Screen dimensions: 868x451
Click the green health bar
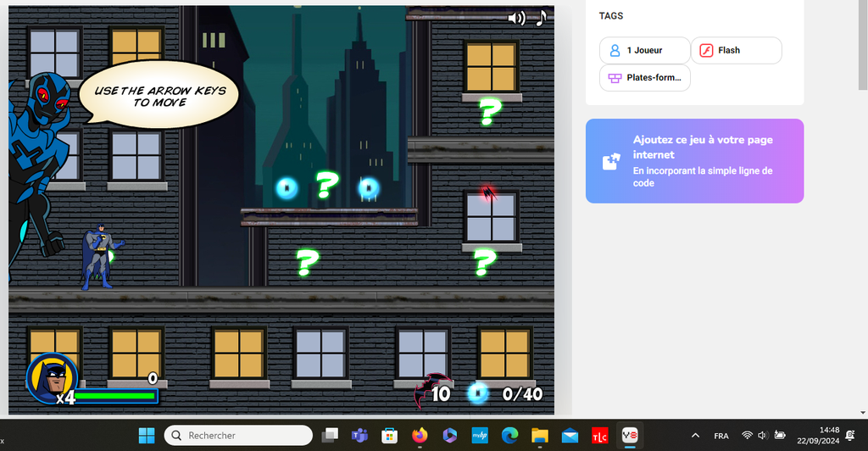click(118, 396)
